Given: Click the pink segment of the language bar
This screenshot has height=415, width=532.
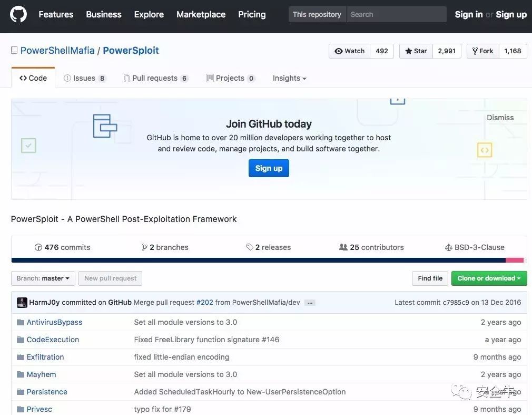Looking at the screenshot, I should [515, 260].
